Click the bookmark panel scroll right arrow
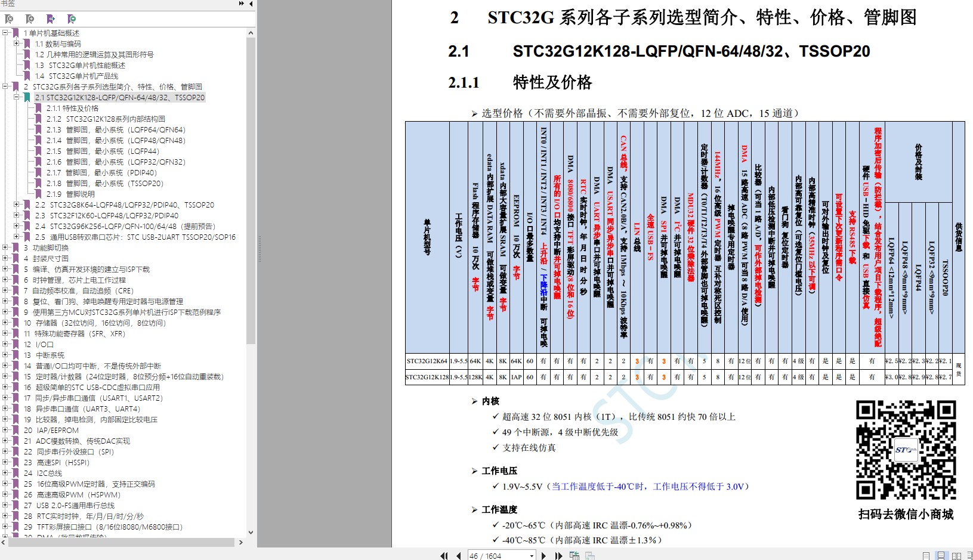 [x=240, y=542]
